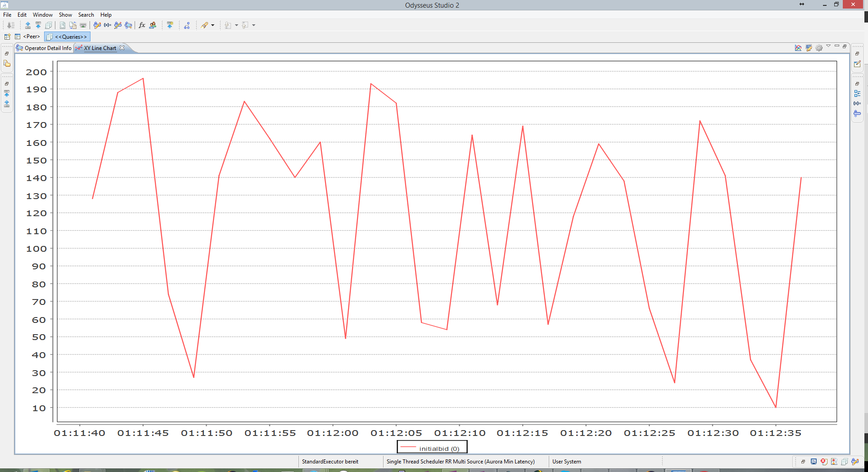Click the initialbid legend entry
The width and height of the screenshot is (868, 472).
432,449
